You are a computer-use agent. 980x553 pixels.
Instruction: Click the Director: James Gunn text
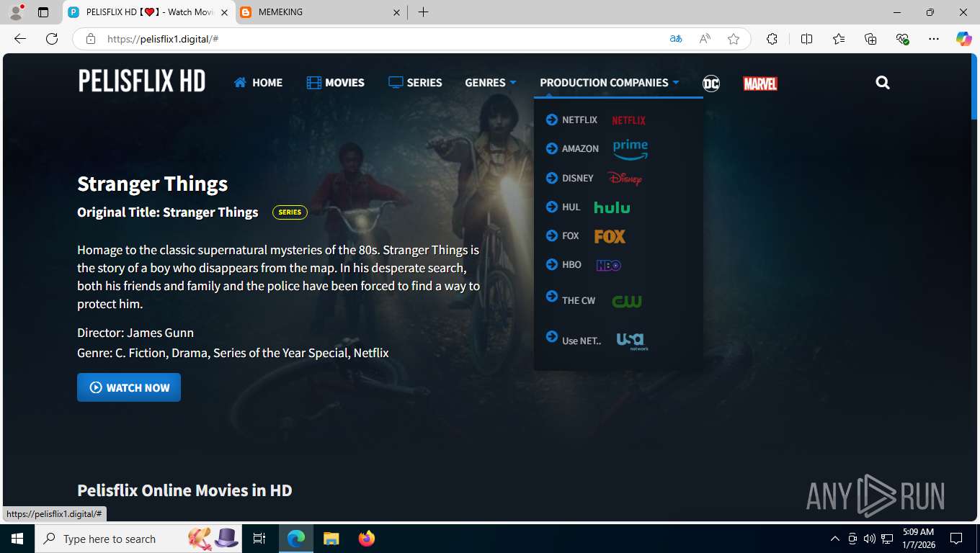135,333
